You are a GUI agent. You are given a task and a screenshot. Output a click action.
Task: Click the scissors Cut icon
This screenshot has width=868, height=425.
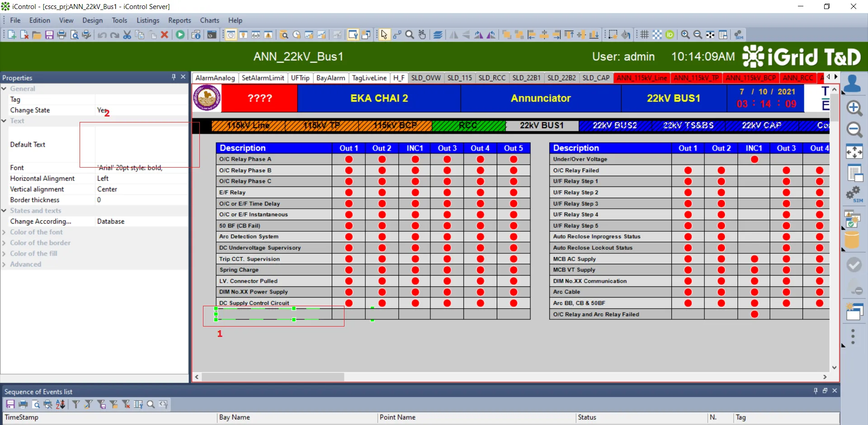pos(127,35)
